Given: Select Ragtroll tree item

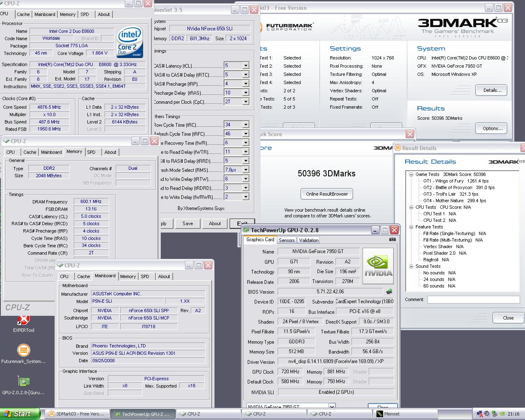Looking at the screenshot, I should pyautogui.click(x=436, y=260).
